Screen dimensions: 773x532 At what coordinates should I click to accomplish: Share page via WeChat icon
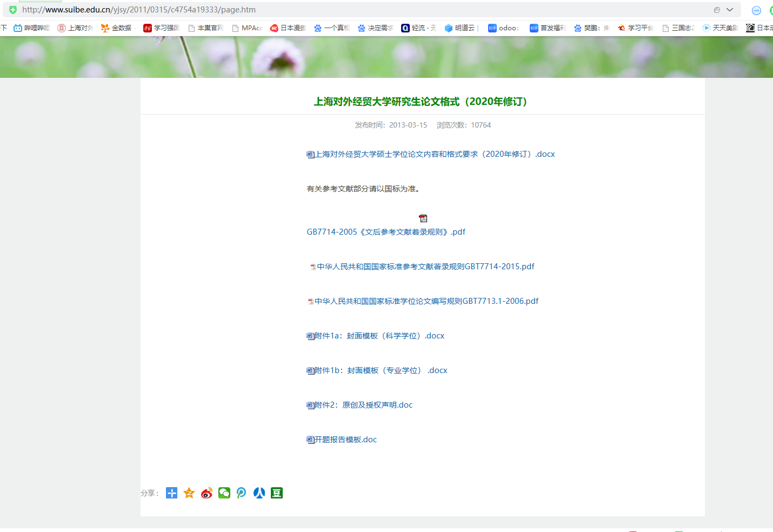click(224, 493)
